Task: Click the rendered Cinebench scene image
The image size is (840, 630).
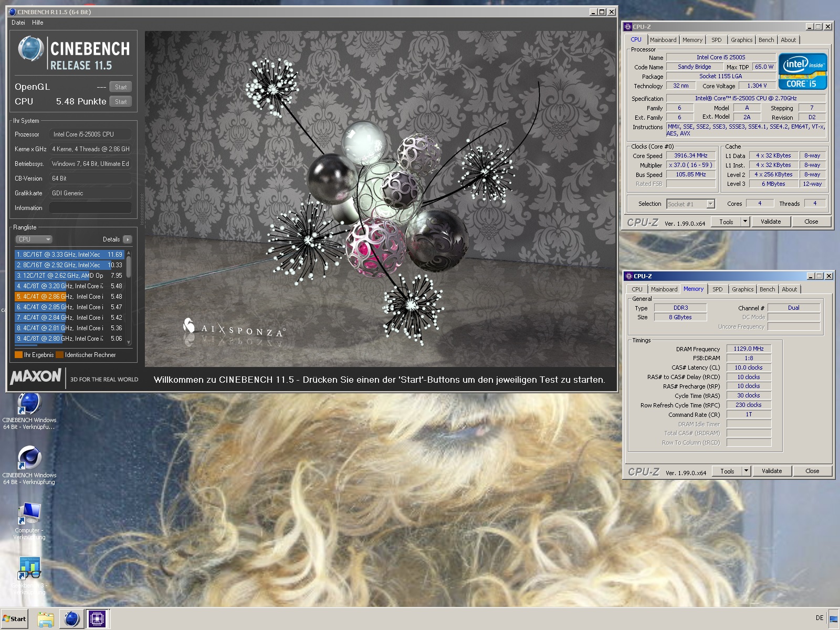Action: 380,199
